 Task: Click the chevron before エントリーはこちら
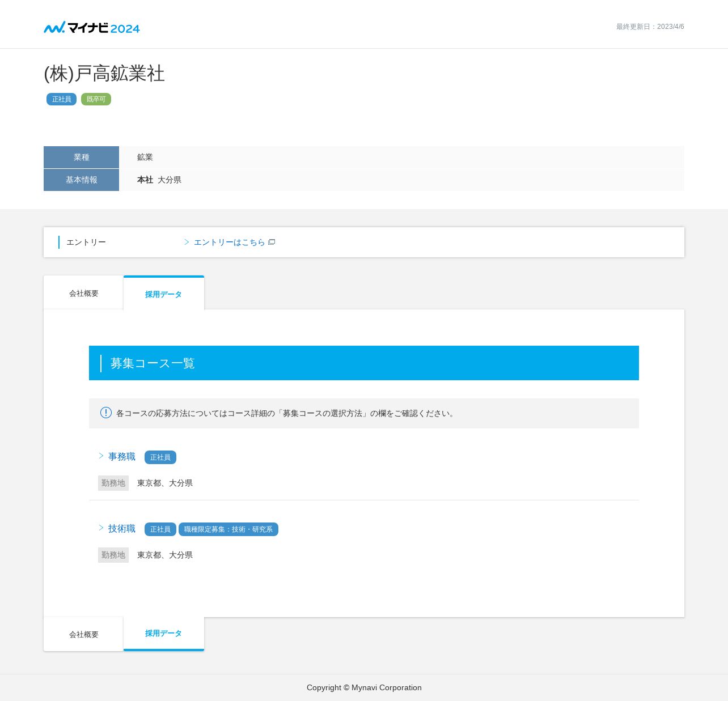click(x=187, y=242)
